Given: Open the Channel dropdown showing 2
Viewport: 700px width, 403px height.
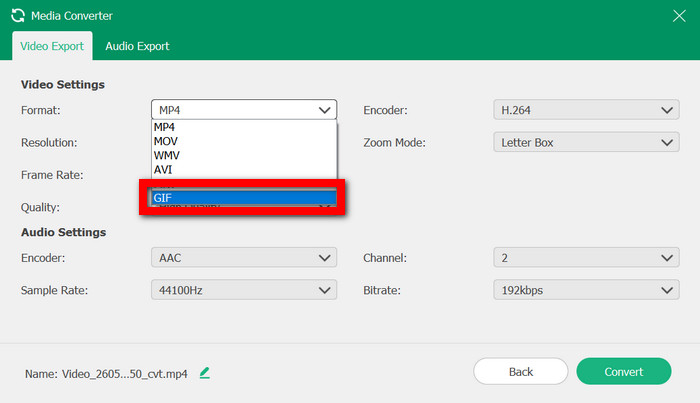Looking at the screenshot, I should tap(586, 258).
